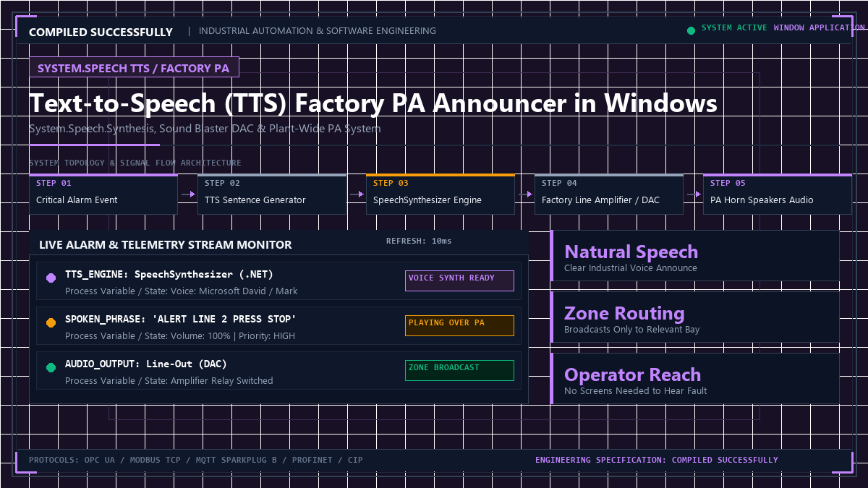Open the Operator Reach feature card
868x488 pixels.
(695, 379)
